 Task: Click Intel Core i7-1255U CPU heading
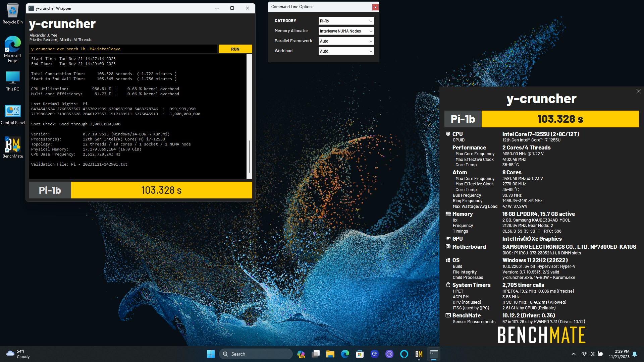click(541, 134)
